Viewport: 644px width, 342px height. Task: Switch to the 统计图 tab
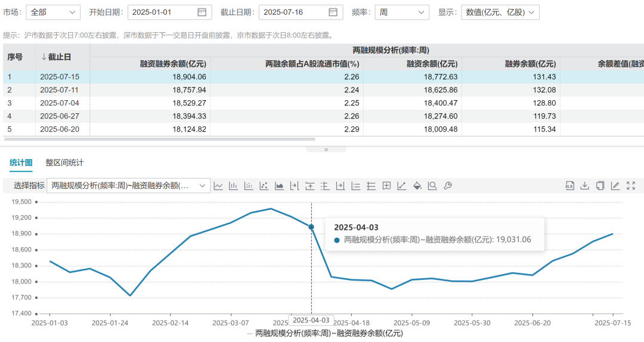[21, 163]
